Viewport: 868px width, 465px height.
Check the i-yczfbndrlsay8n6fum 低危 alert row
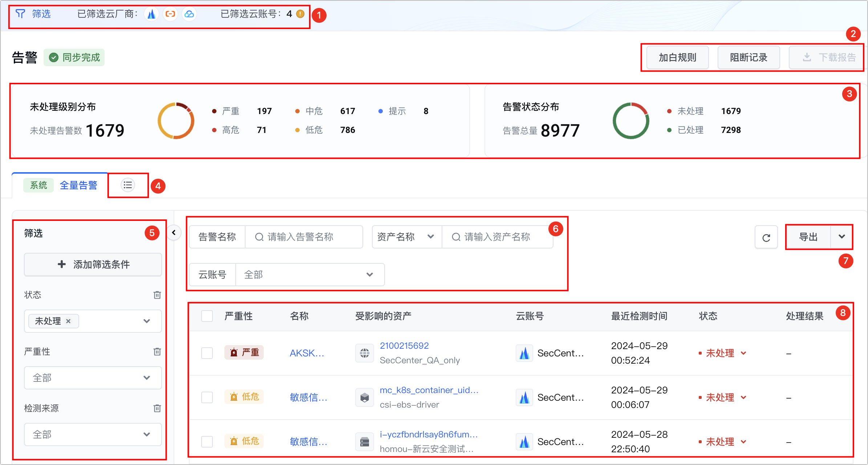click(x=207, y=441)
